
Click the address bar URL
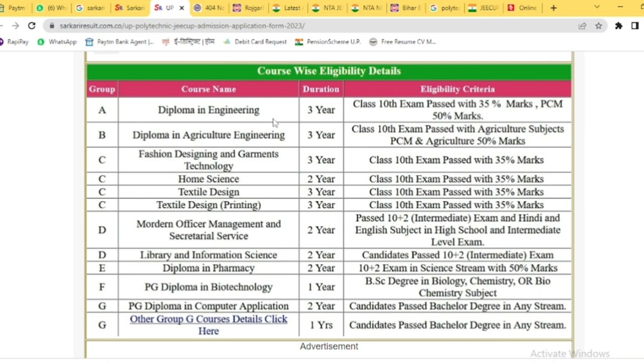[x=182, y=26]
